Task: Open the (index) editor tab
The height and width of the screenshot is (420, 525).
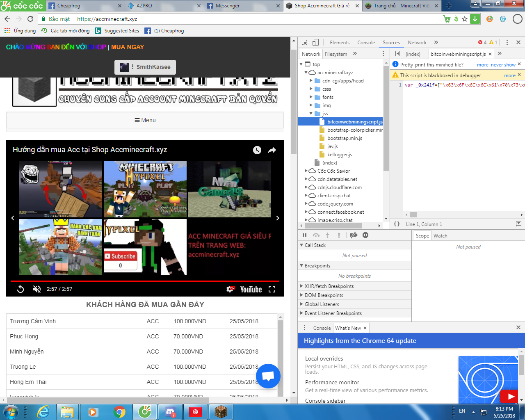Action: (413, 54)
